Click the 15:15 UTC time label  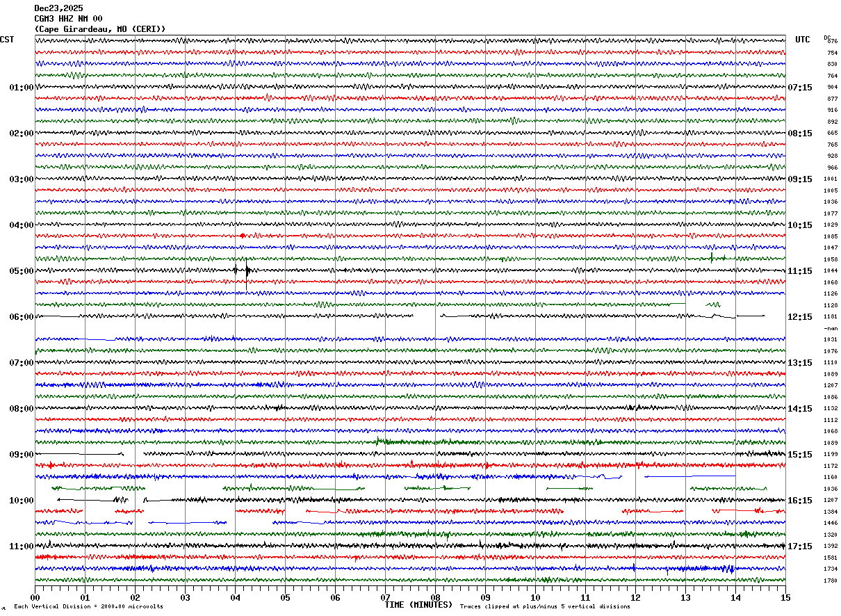pyautogui.click(x=800, y=455)
